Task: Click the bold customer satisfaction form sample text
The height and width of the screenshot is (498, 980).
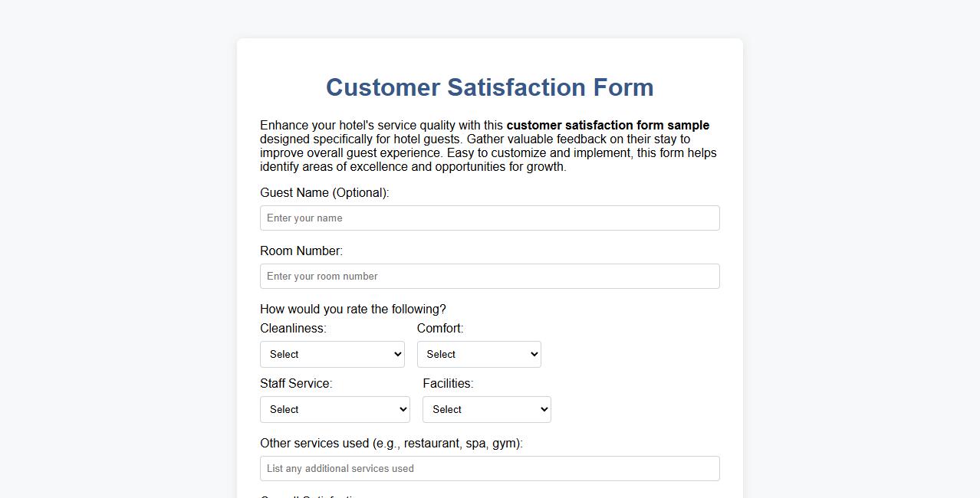Action: pyautogui.click(x=609, y=125)
